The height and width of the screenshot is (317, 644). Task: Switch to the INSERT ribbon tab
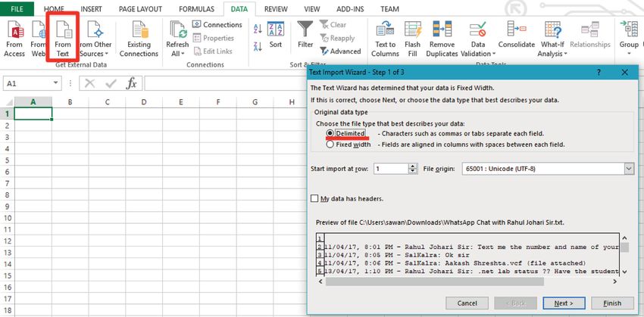tap(91, 9)
